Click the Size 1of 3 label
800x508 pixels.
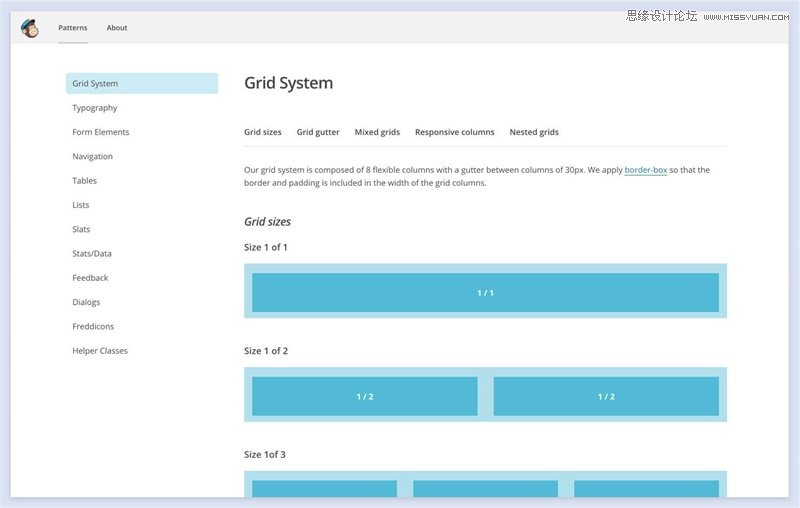(x=265, y=454)
